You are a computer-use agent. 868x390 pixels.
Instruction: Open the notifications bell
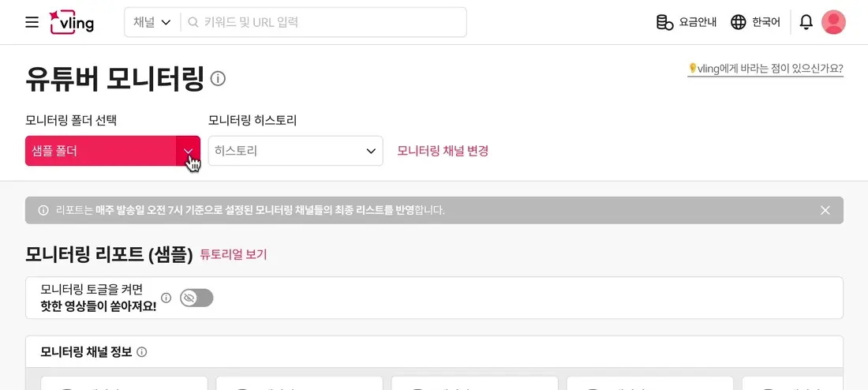point(806,22)
